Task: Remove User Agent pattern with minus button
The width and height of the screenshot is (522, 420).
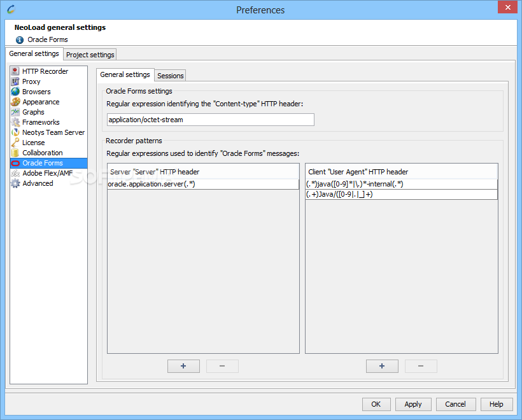Action: tap(421, 366)
